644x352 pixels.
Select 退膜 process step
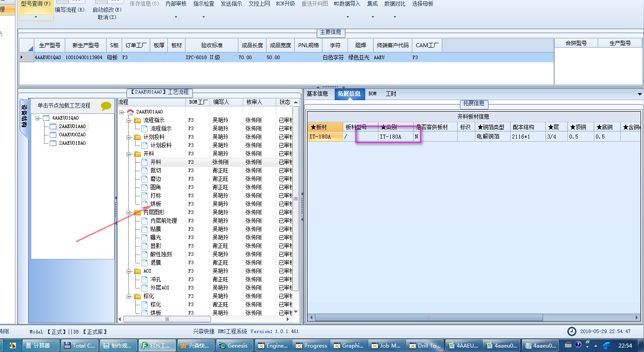click(155, 263)
